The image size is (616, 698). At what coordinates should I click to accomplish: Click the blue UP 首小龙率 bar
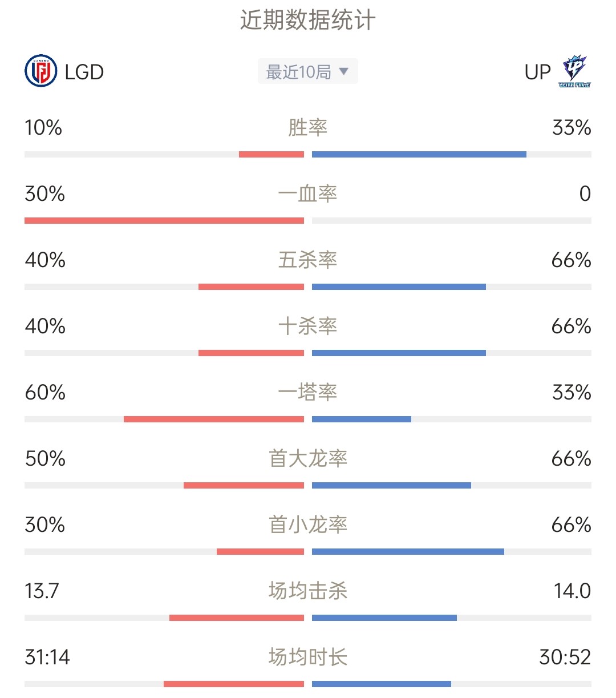(x=408, y=552)
